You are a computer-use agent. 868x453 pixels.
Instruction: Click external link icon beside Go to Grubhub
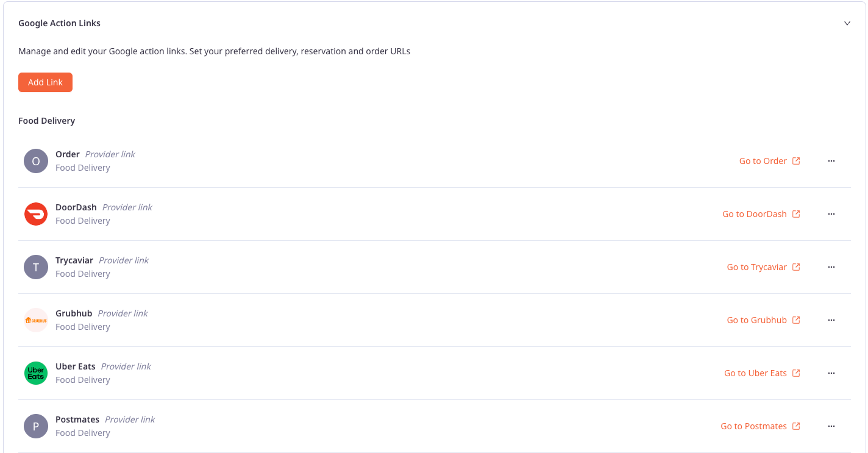(x=796, y=320)
